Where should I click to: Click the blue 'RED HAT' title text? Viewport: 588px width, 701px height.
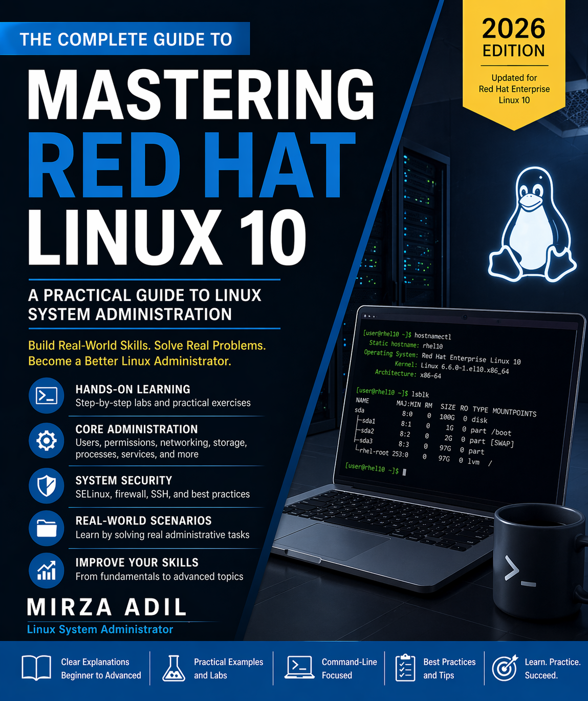pyautogui.click(x=191, y=165)
